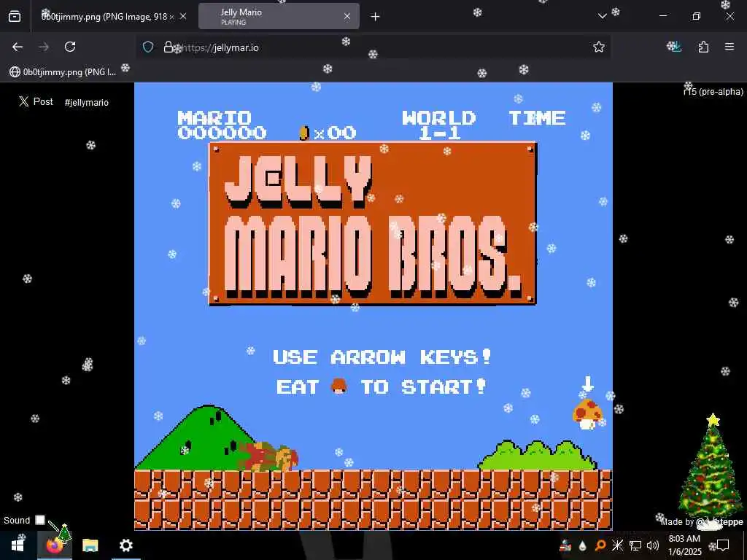Click the water-drop tray icon

(x=582, y=545)
